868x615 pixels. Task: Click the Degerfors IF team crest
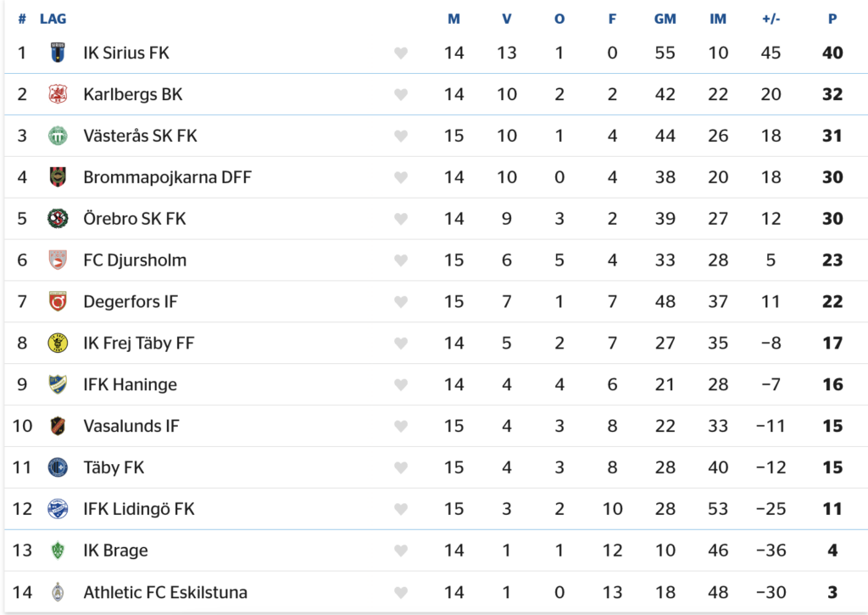point(58,302)
